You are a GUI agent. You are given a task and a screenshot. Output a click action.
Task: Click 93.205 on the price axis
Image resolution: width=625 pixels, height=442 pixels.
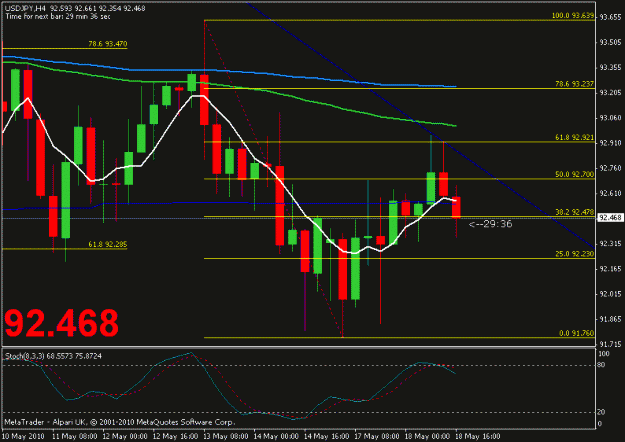(x=610, y=92)
